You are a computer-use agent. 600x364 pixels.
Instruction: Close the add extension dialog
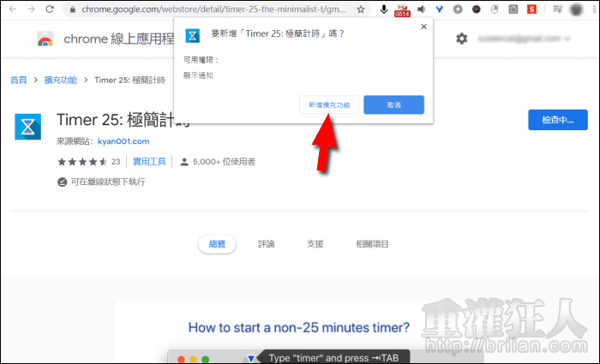(423, 27)
